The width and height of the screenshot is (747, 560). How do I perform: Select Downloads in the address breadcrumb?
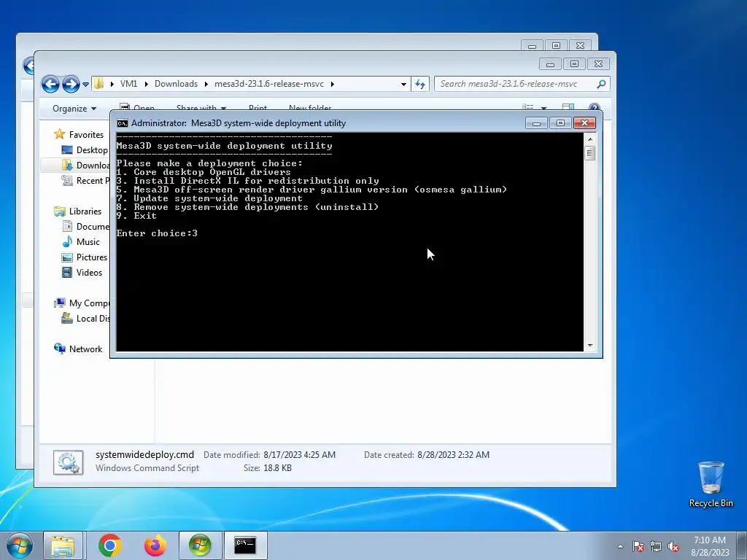(x=176, y=84)
